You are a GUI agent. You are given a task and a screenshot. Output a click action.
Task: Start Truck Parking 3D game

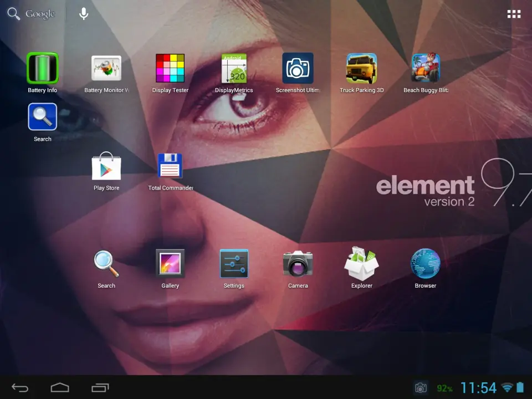pos(361,69)
